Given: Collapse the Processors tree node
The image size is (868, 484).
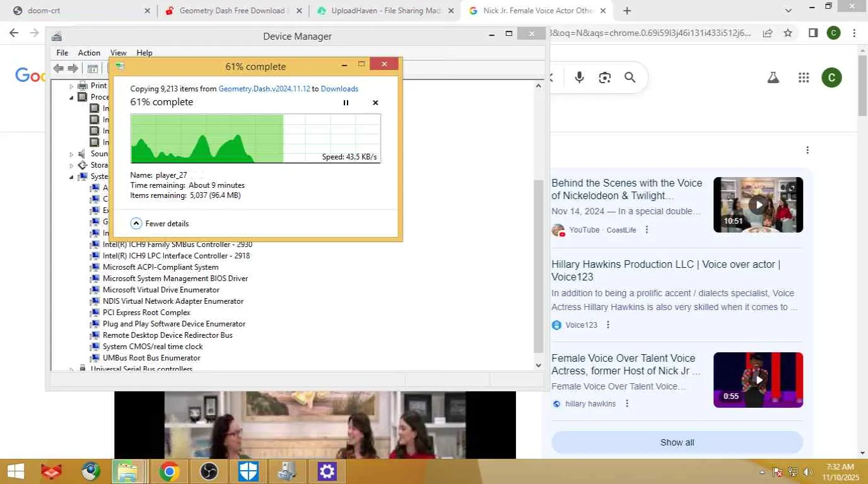Looking at the screenshot, I should 71,97.
